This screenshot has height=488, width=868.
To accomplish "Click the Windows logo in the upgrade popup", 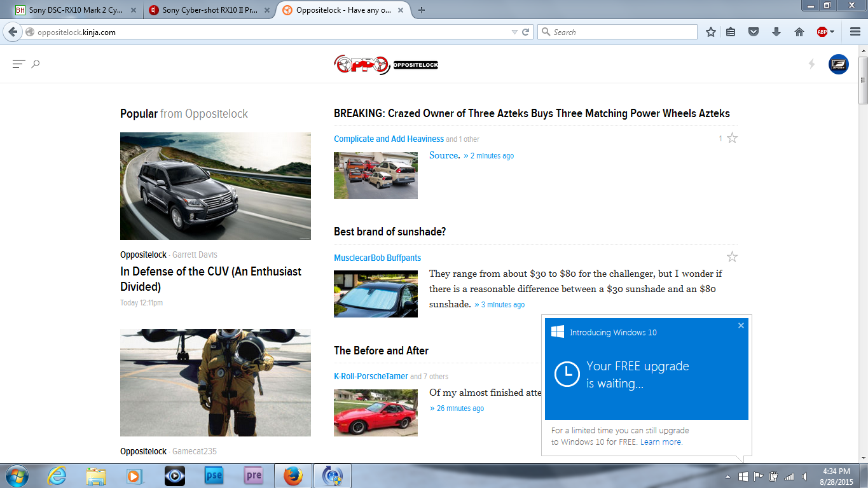I will click(558, 332).
